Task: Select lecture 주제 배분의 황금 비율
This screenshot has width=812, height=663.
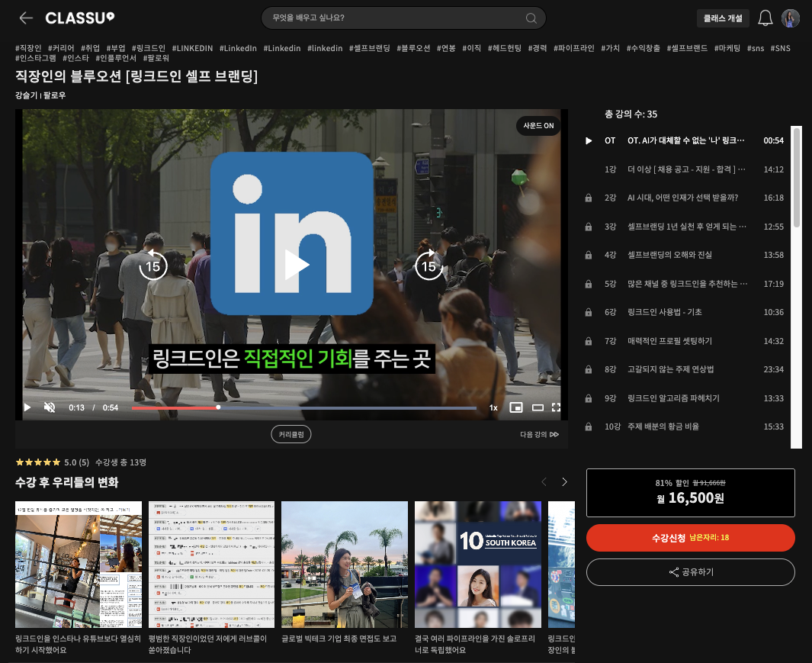Action: [663, 426]
